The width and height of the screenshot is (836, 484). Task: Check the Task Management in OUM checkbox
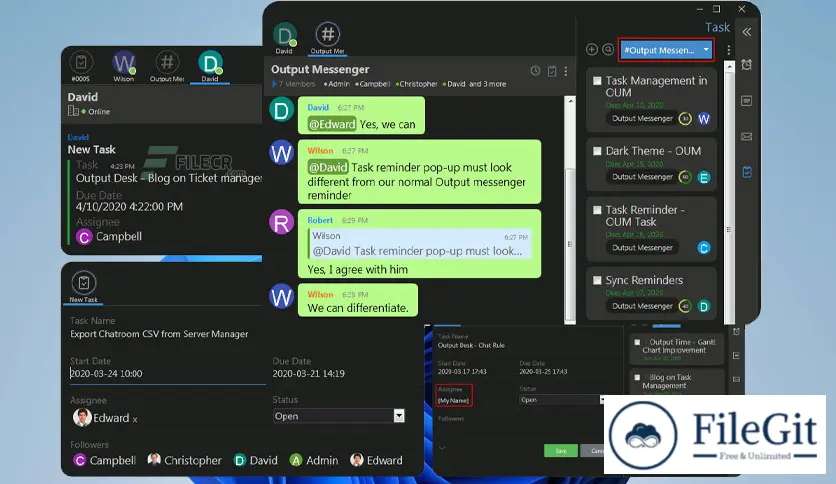click(597, 81)
